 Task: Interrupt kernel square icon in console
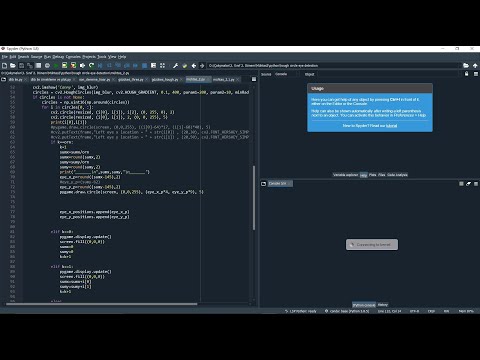pos(461,184)
